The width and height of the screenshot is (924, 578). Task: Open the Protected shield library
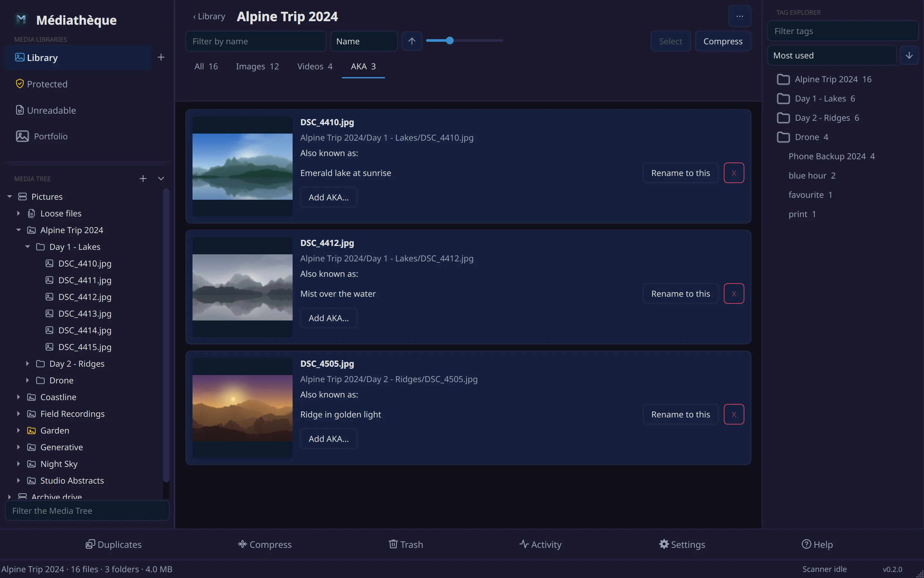(41, 84)
